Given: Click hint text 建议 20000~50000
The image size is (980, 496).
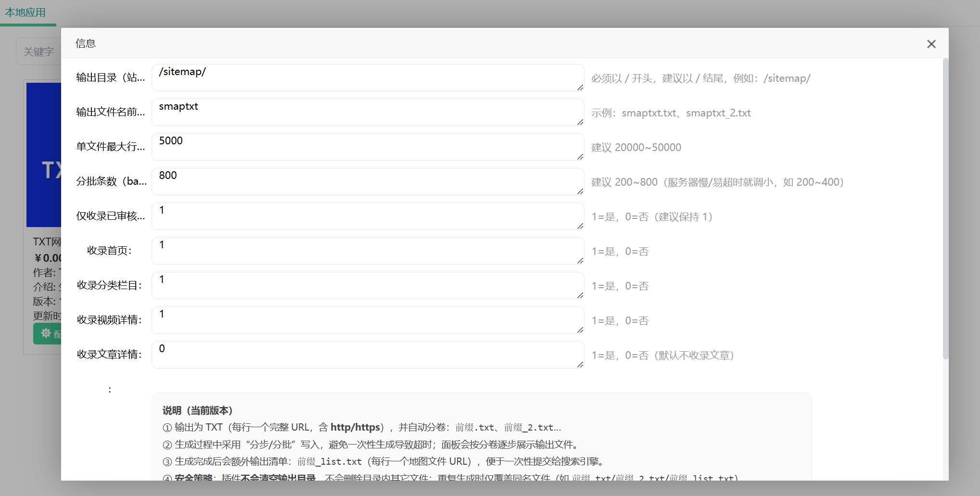Looking at the screenshot, I should click(x=636, y=148).
